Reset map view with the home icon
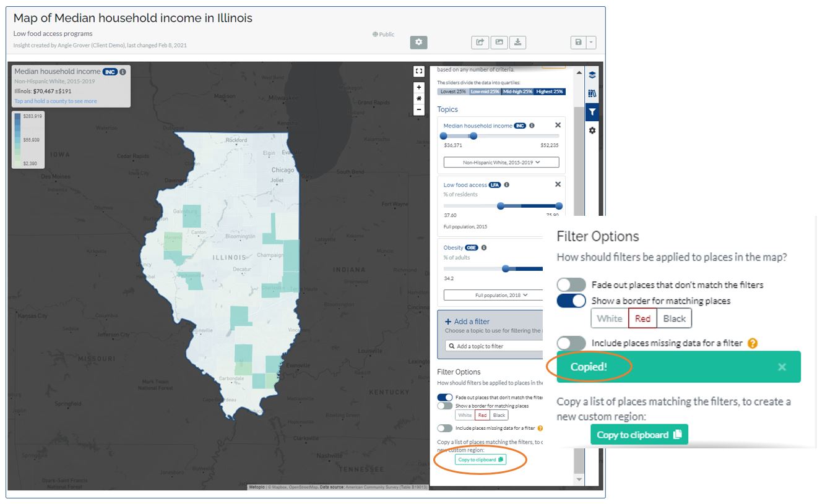 tap(419, 98)
